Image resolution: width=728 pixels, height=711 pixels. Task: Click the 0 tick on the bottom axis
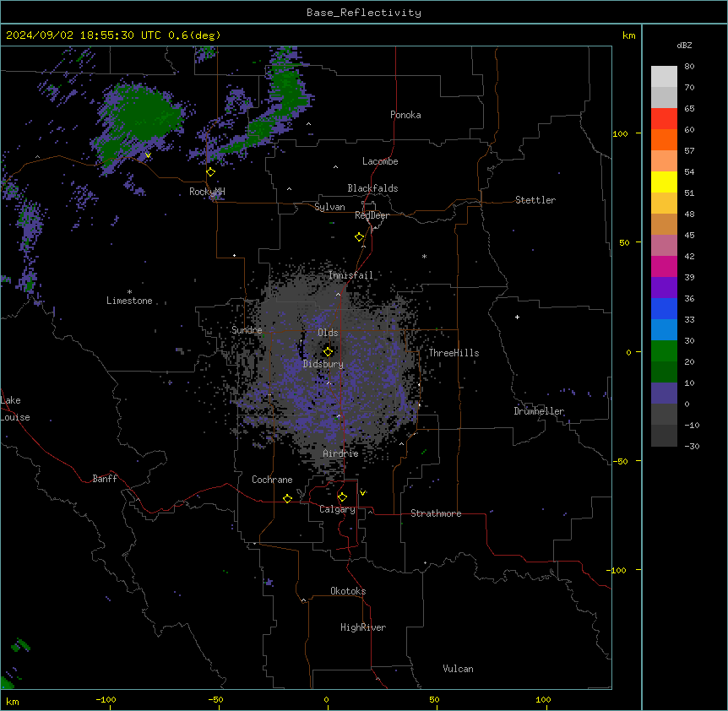click(326, 699)
